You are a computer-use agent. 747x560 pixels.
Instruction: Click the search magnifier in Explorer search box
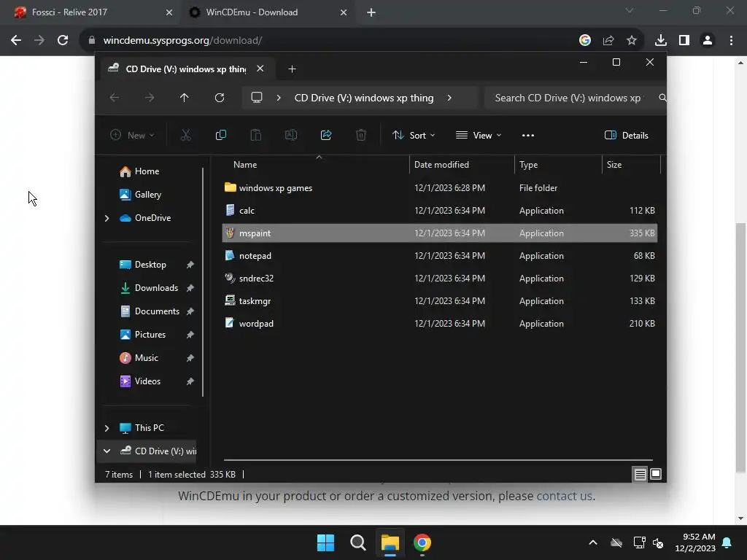(x=662, y=98)
